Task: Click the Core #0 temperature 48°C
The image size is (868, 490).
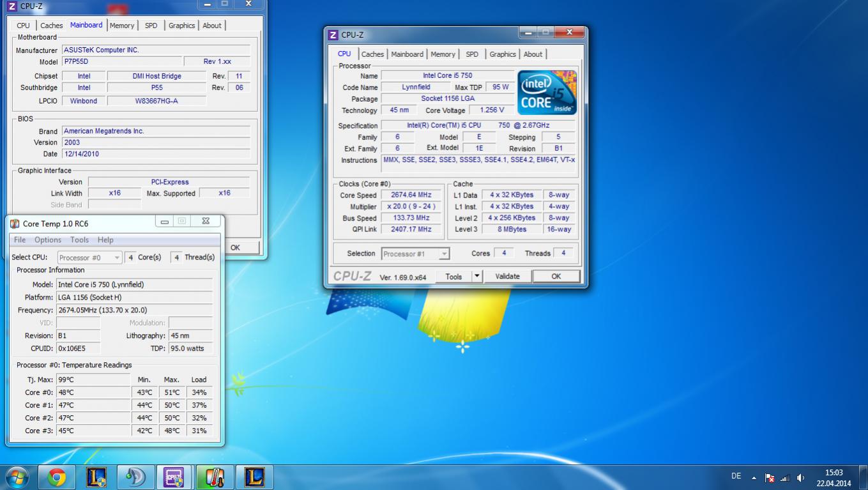Action: coord(93,392)
